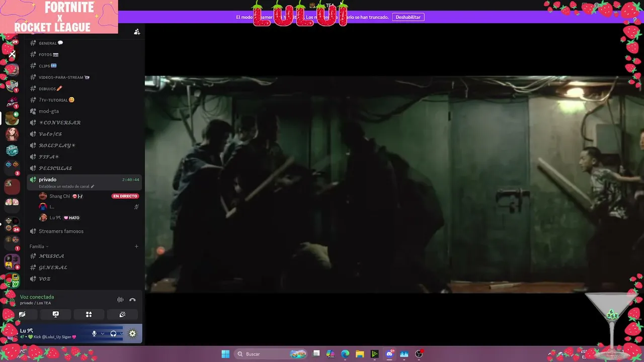644x362 pixels.
Task: Join the PELICULAS voice channel
Action: click(x=84, y=168)
